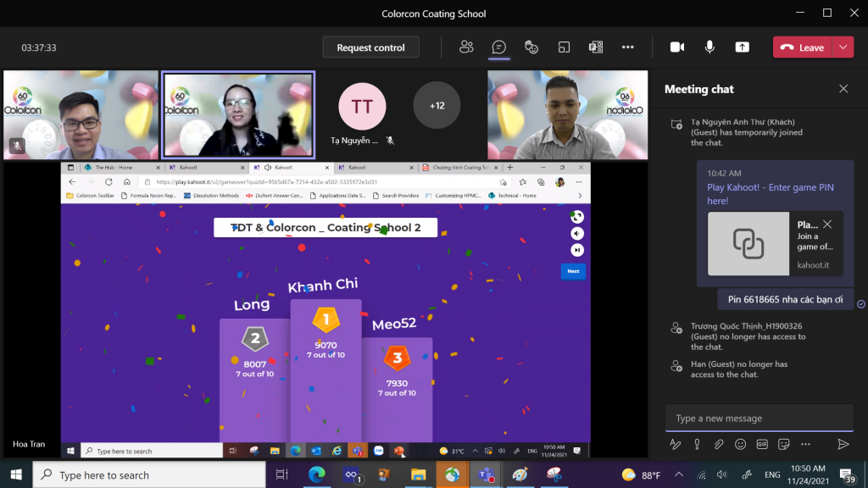Expand the Leave options dropdown arrow
The height and width of the screenshot is (488, 868).
click(x=843, y=47)
